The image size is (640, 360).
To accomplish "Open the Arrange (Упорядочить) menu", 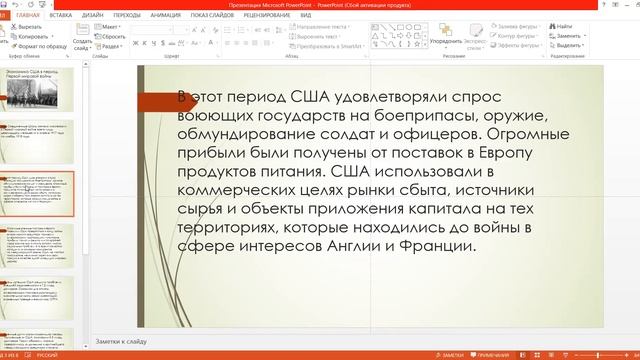I will (446, 36).
